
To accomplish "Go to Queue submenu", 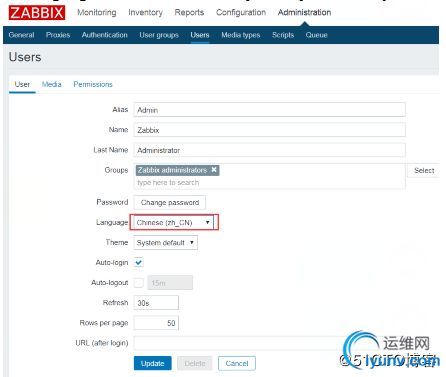I will 316,35.
